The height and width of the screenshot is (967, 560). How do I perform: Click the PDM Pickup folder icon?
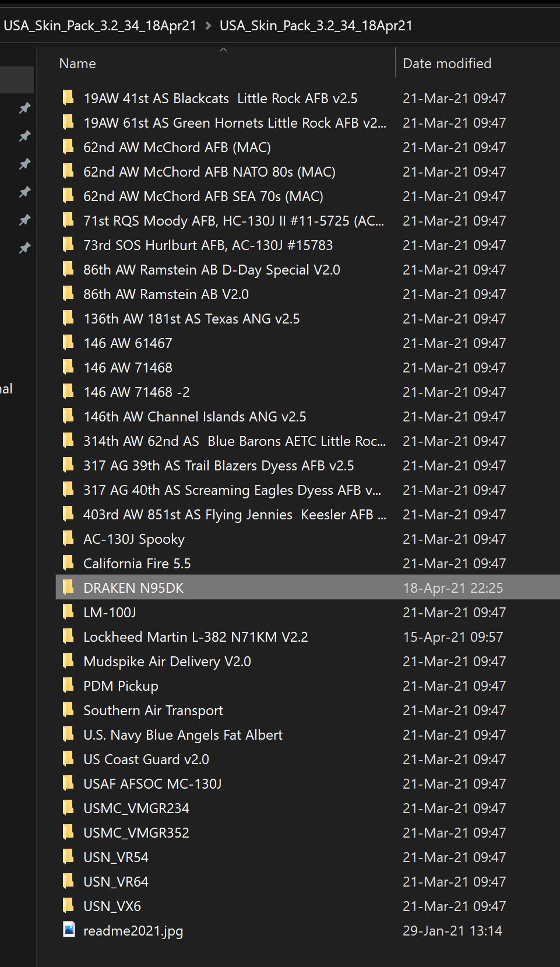pyautogui.click(x=68, y=685)
